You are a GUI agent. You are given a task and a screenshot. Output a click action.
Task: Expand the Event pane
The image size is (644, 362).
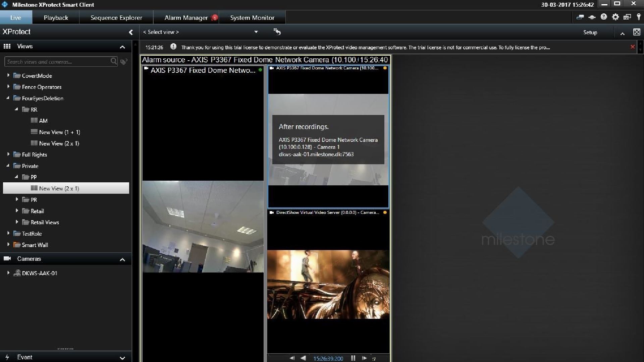[122, 358]
